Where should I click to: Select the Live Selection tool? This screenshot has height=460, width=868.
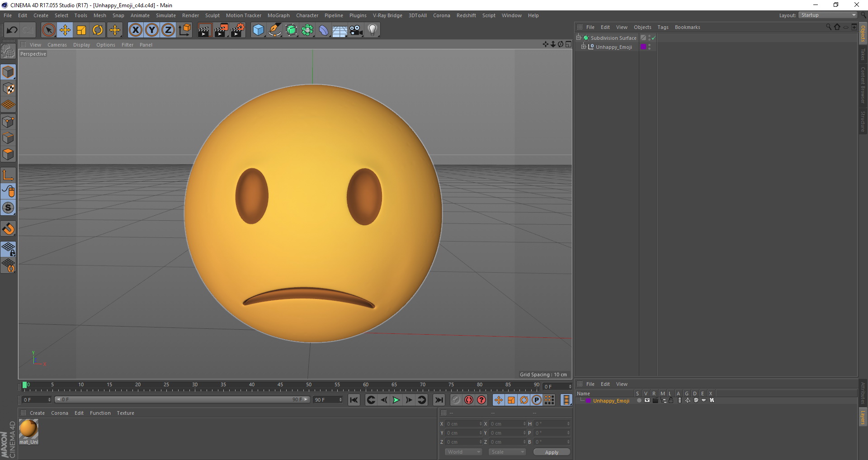[48, 30]
